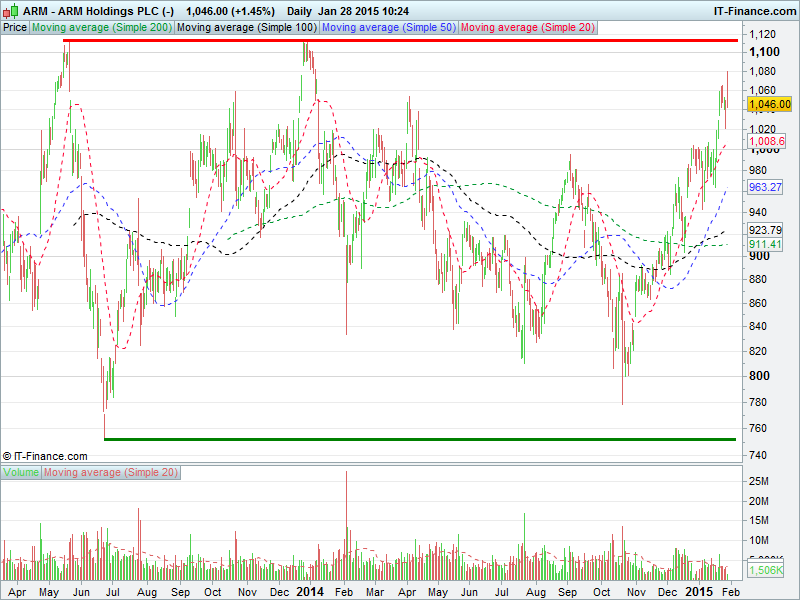The image size is (800, 600).
Task: Click the IT-Finance.com link at top right
Action: 754,10
